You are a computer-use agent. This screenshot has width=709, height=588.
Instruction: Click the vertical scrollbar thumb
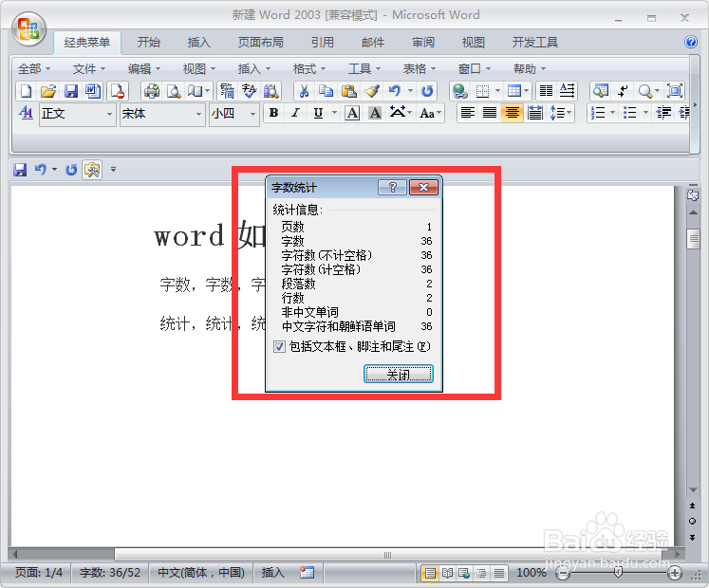[693, 239]
